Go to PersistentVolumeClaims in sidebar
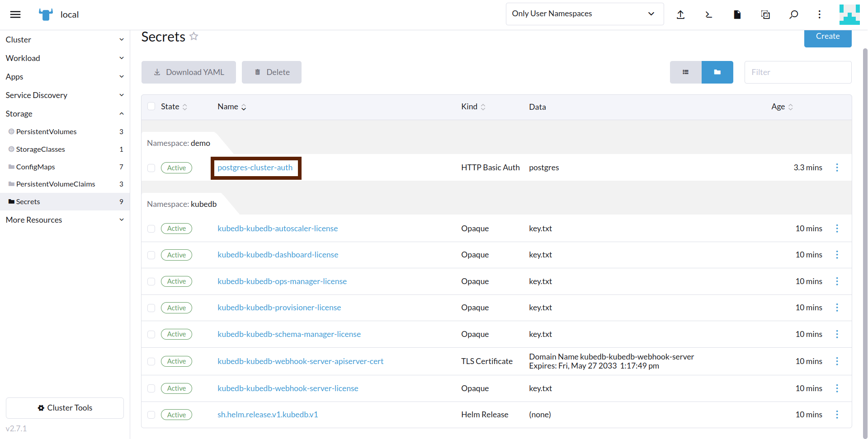This screenshot has width=868, height=439. click(x=56, y=184)
